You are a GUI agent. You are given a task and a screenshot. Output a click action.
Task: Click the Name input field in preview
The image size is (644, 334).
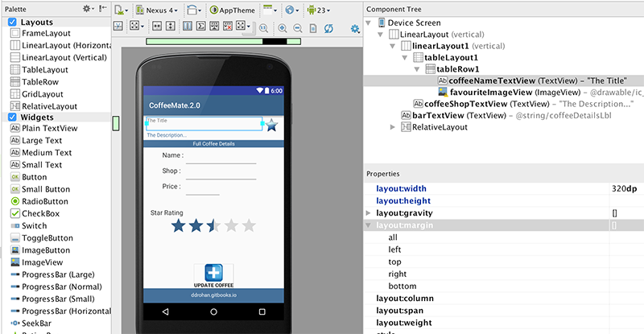221,158
